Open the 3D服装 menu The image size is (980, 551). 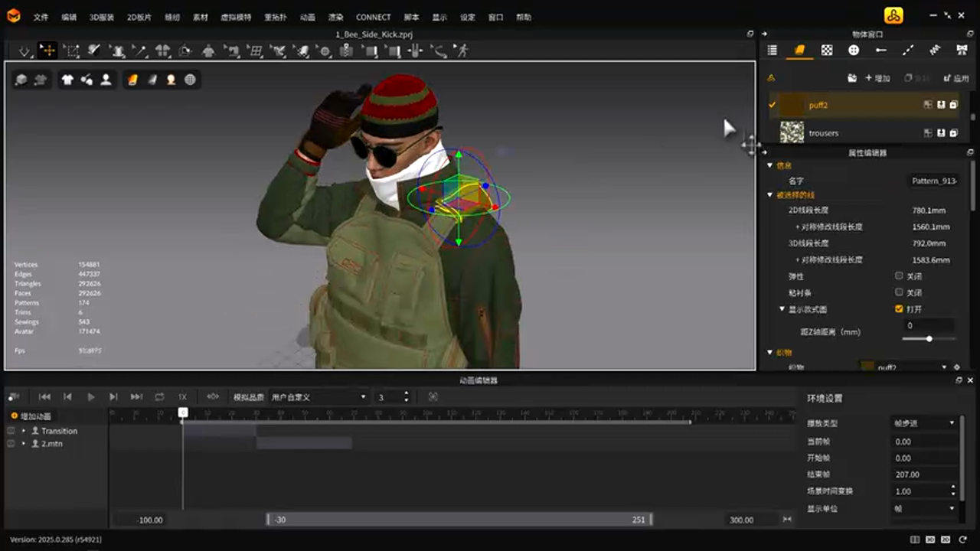[101, 17]
